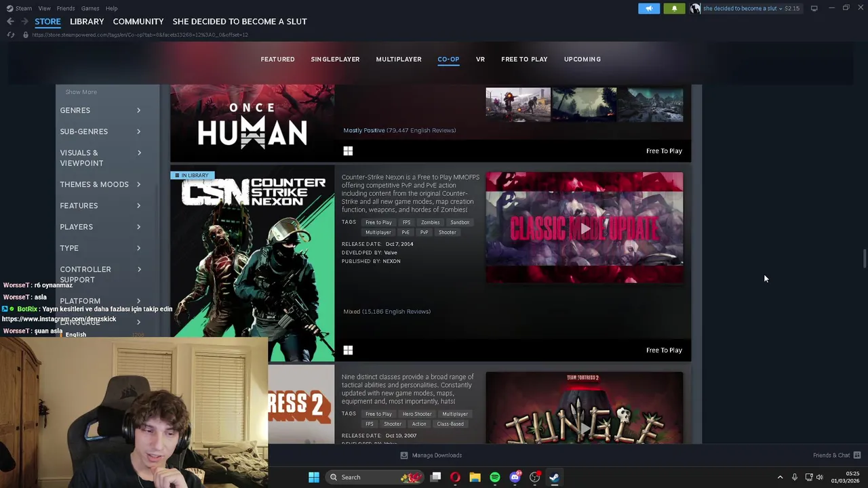868x488 pixels.
Task: Go forward with the Steam forward arrow
Action: [x=25, y=22]
